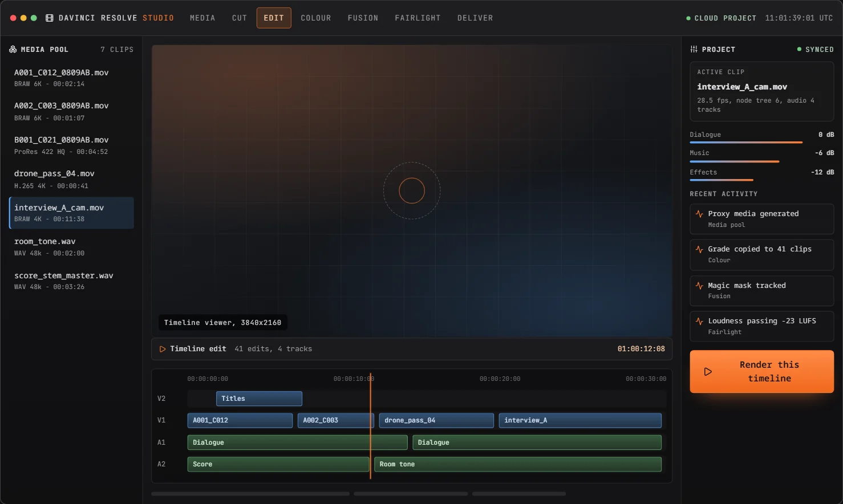Select the A001_C012 clip on V1
The height and width of the screenshot is (504, 843).
(240, 420)
